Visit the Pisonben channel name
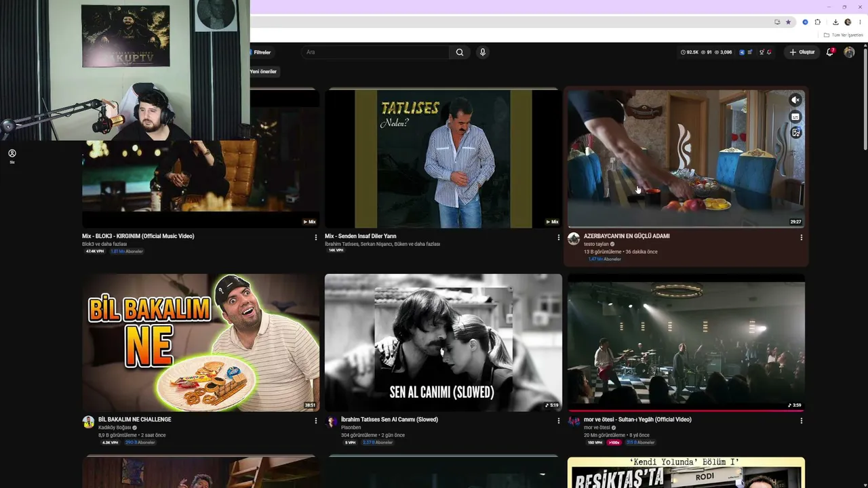Screen dimensions: 868x488 click(x=351, y=428)
